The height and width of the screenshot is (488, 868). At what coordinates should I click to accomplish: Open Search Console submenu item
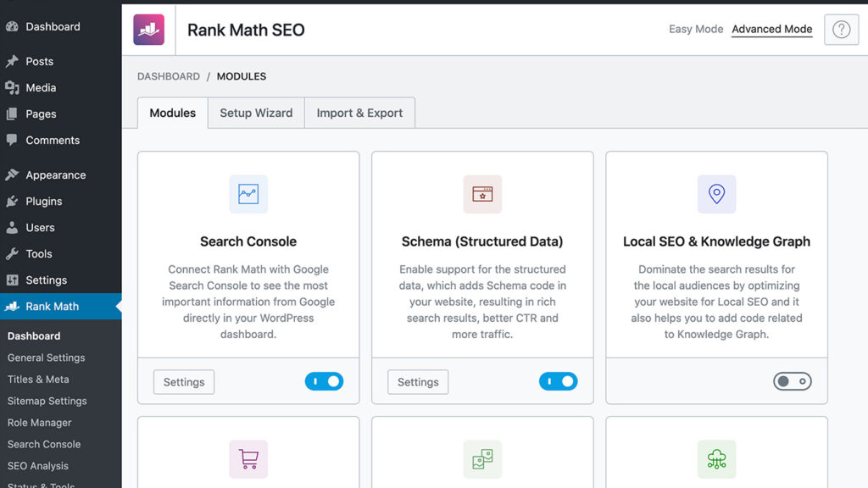tap(44, 444)
